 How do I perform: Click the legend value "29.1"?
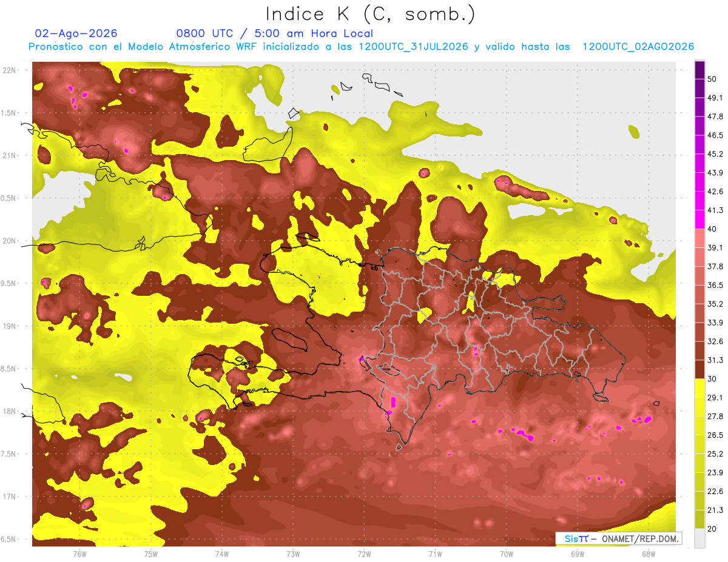click(x=715, y=398)
